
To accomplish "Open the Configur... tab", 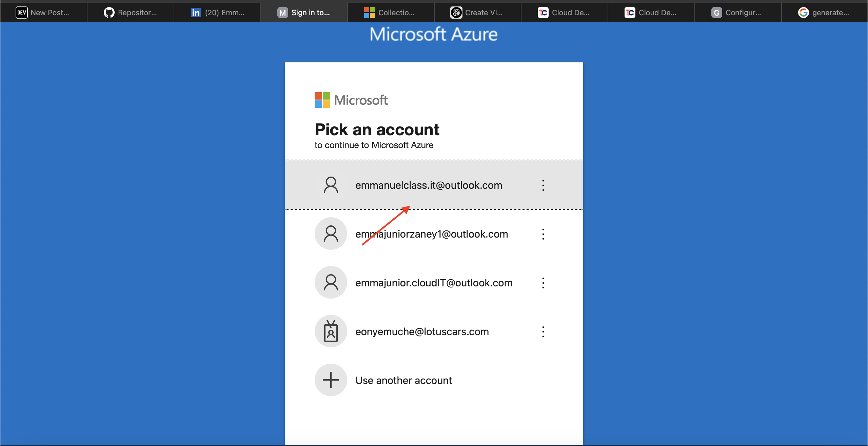I will click(x=738, y=13).
